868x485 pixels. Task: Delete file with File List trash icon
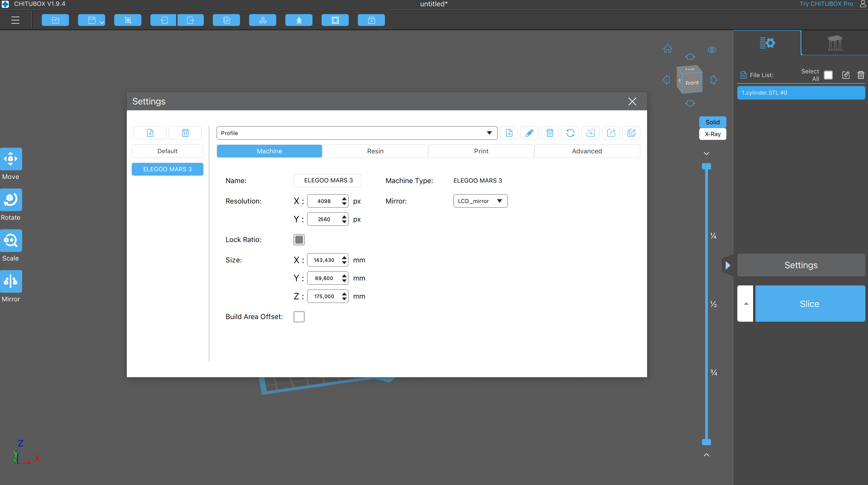point(861,75)
